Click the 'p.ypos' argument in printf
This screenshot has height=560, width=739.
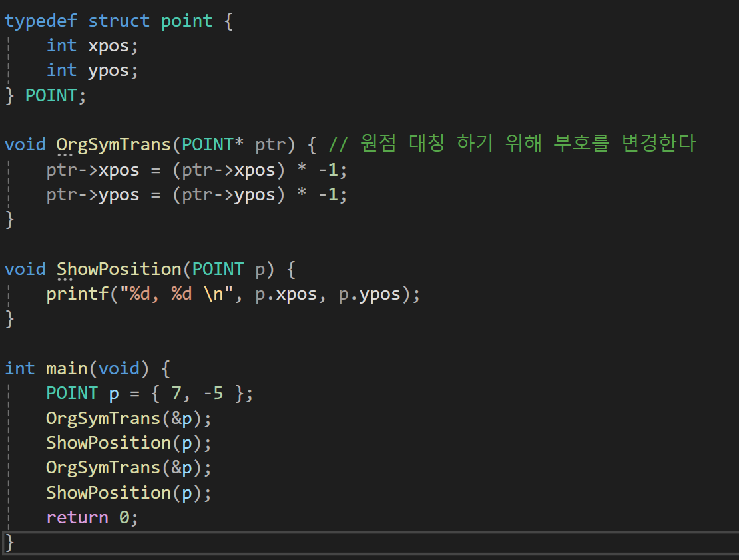[369, 295]
